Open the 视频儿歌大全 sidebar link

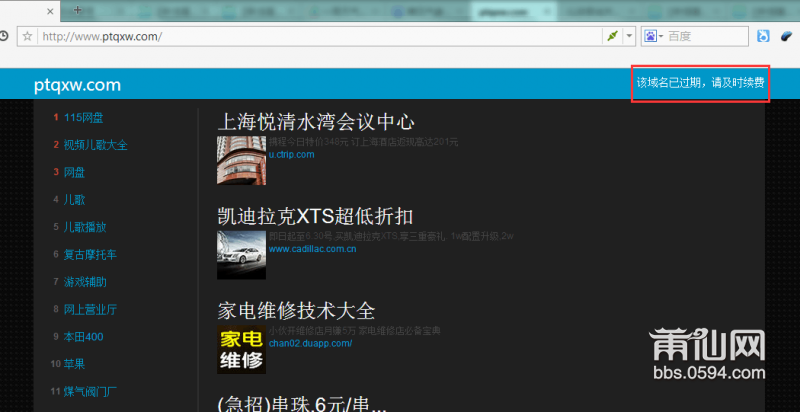click(x=95, y=145)
